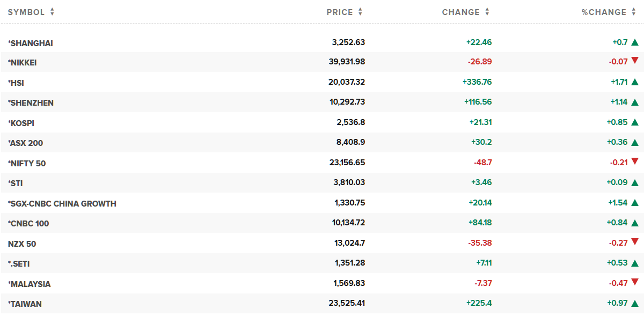Click the red down arrow for MALAYSIA

coord(635,282)
